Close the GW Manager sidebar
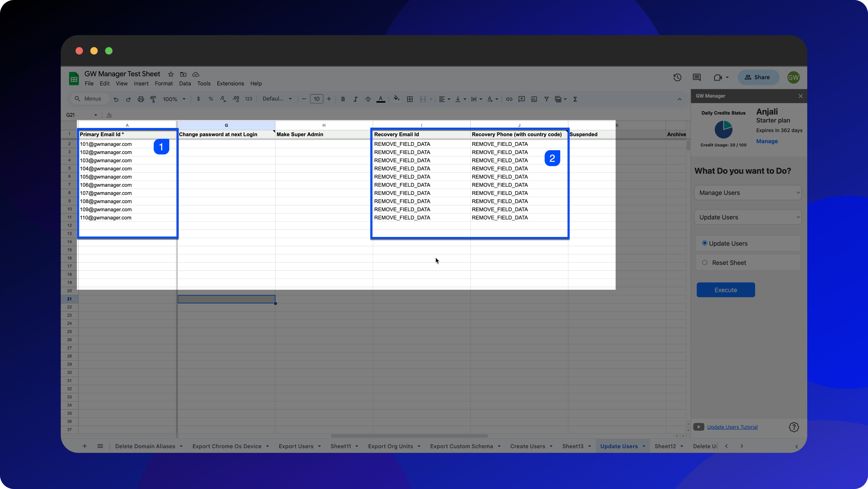The width and height of the screenshot is (868, 489). [x=801, y=96]
